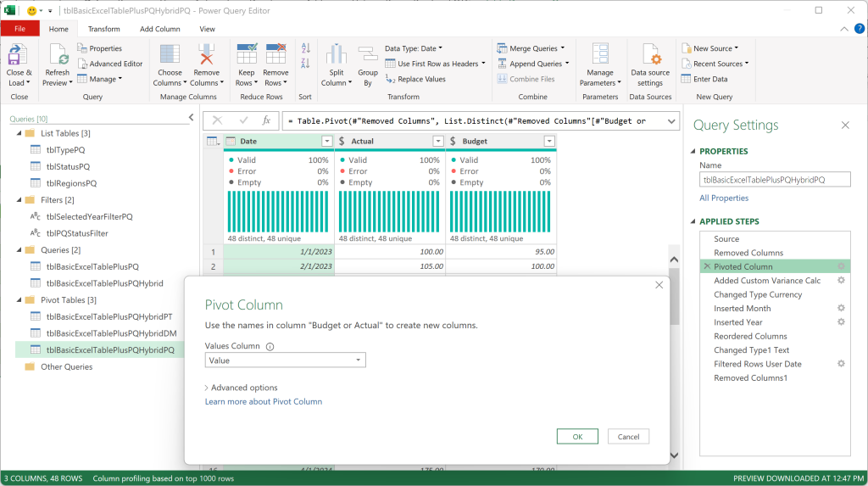
Task: Click the Remove Rows icon
Action: (x=275, y=55)
